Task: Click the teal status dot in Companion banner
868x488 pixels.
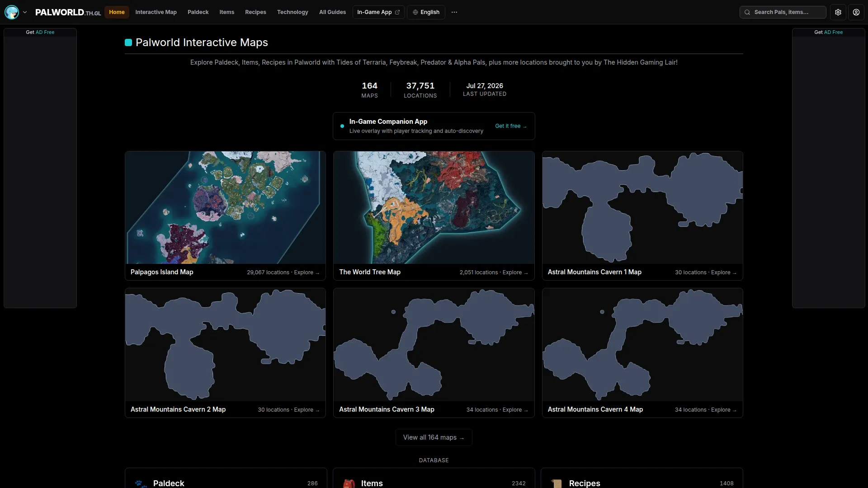Action: point(342,126)
